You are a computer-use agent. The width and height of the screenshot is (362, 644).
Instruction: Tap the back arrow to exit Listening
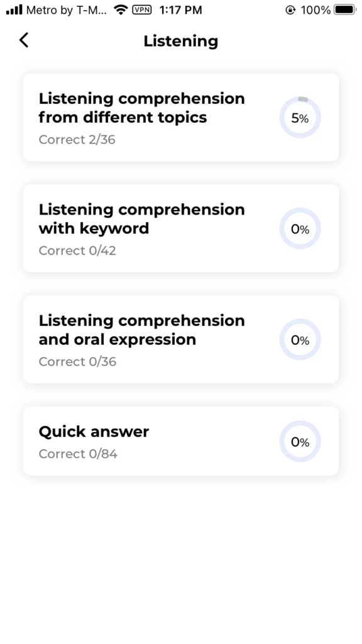(x=24, y=40)
